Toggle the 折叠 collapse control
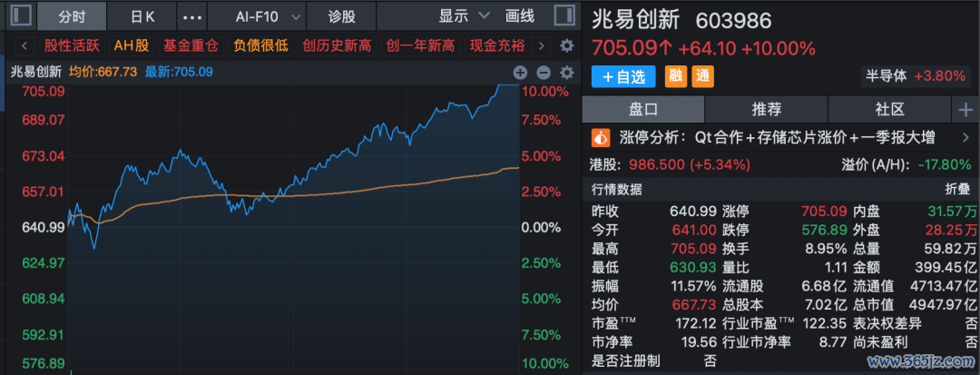980x375 pixels. tap(957, 190)
